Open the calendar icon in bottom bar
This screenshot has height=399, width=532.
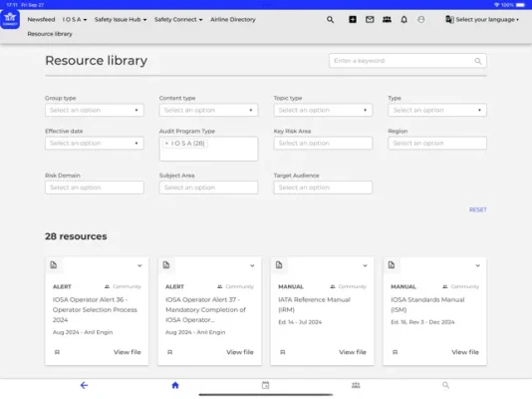(266, 385)
